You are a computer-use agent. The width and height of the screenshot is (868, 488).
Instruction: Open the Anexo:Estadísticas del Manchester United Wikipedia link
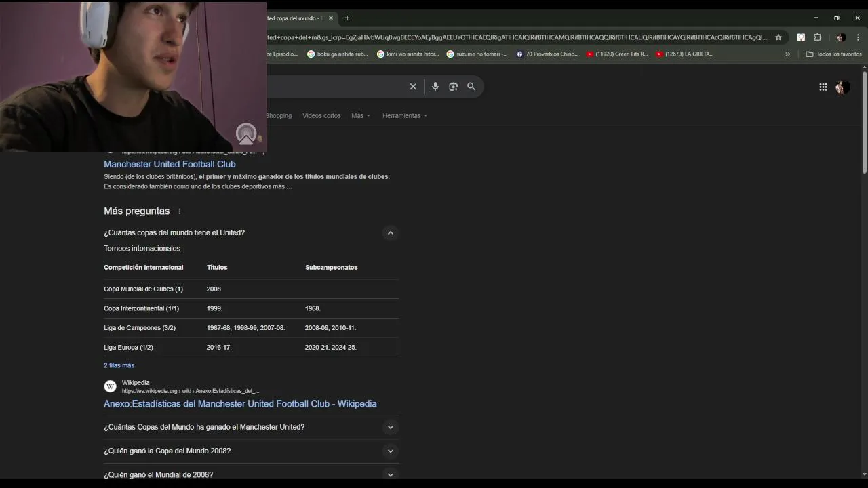[x=240, y=404]
